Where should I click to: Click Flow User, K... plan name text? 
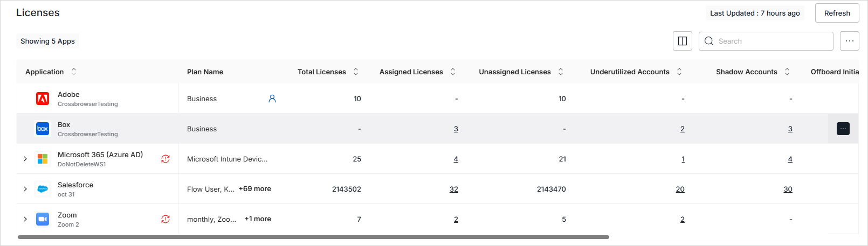211,189
